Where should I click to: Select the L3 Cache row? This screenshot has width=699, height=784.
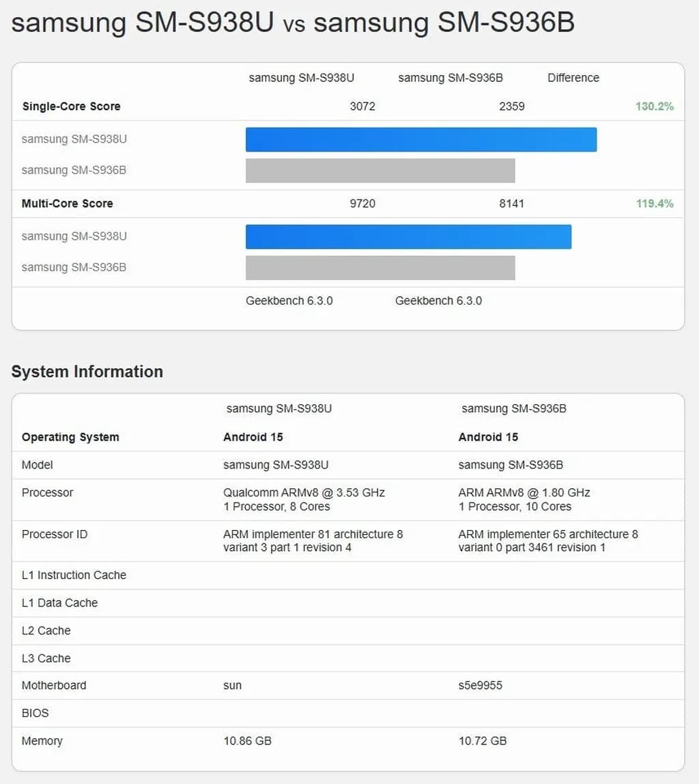[45, 658]
